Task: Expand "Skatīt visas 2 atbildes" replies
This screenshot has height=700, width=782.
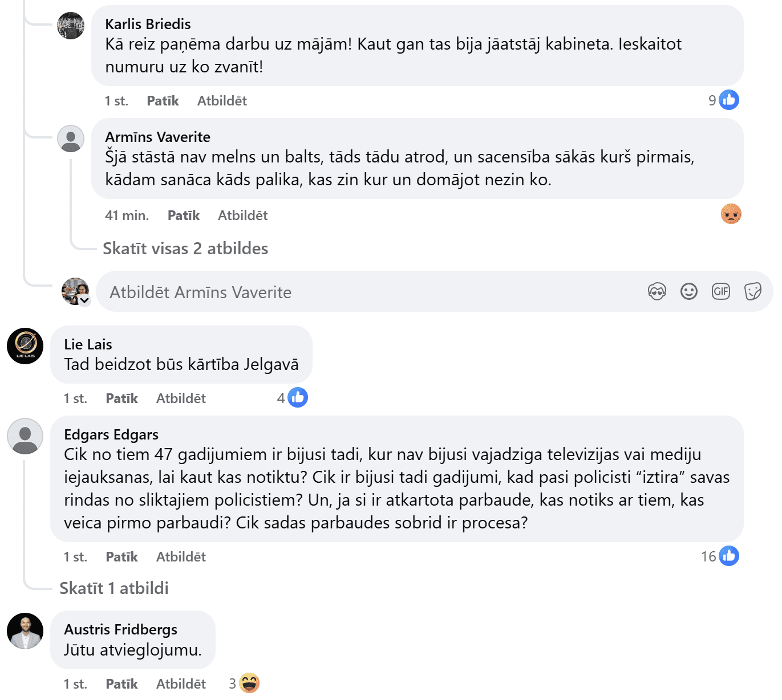Action: (185, 249)
